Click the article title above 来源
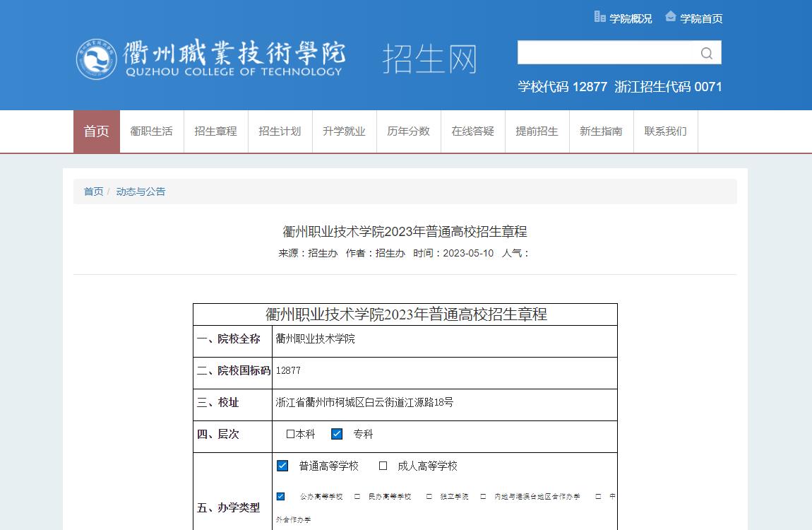812x530 pixels. [405, 232]
